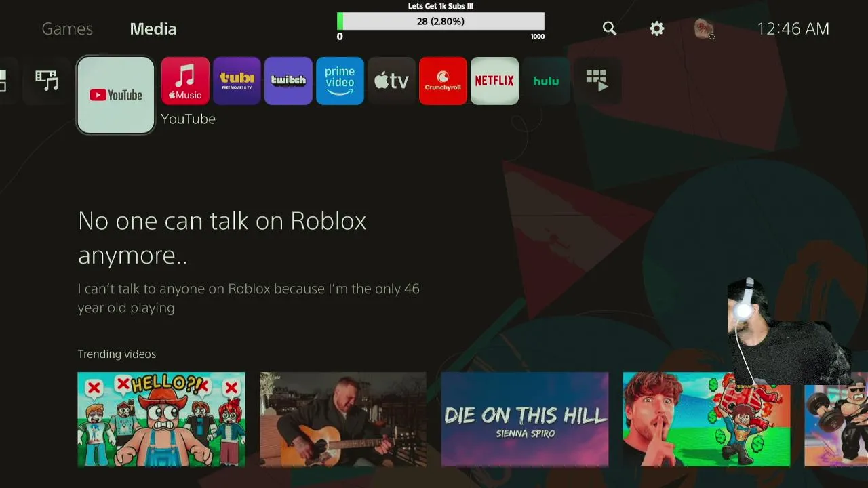Viewport: 868px width, 488px height.
Task: Click the 'Lets Get 1k Subs' text
Action: click(441, 6)
